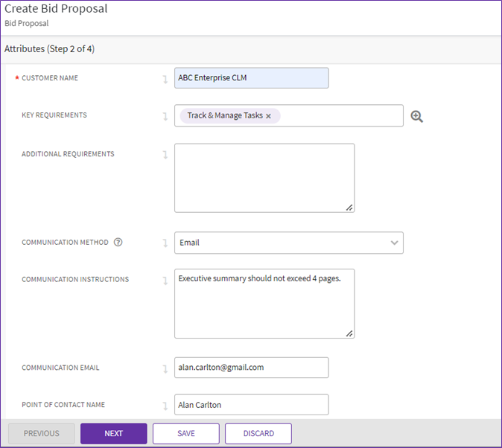The height and width of the screenshot is (448, 502).
Task: Click inheritance arrow icon beside Communication Email
Action: tap(165, 368)
